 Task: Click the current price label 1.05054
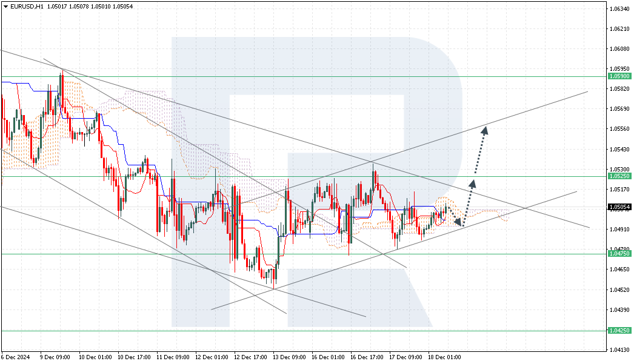(619, 207)
